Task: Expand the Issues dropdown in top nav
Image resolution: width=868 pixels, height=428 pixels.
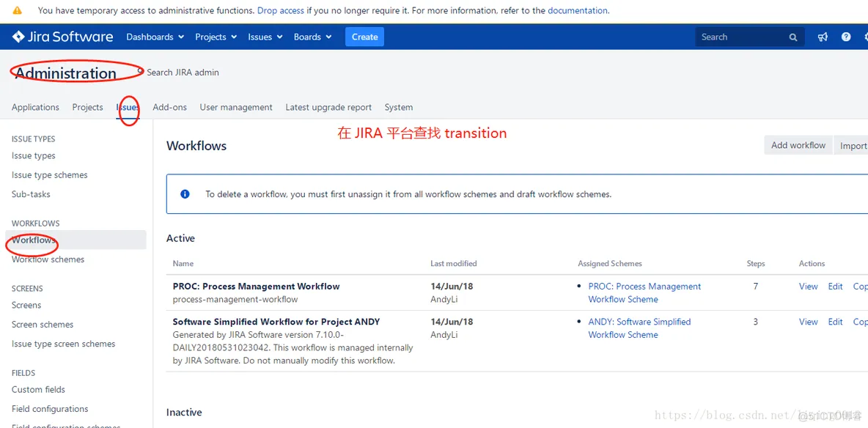Action: [x=265, y=37]
